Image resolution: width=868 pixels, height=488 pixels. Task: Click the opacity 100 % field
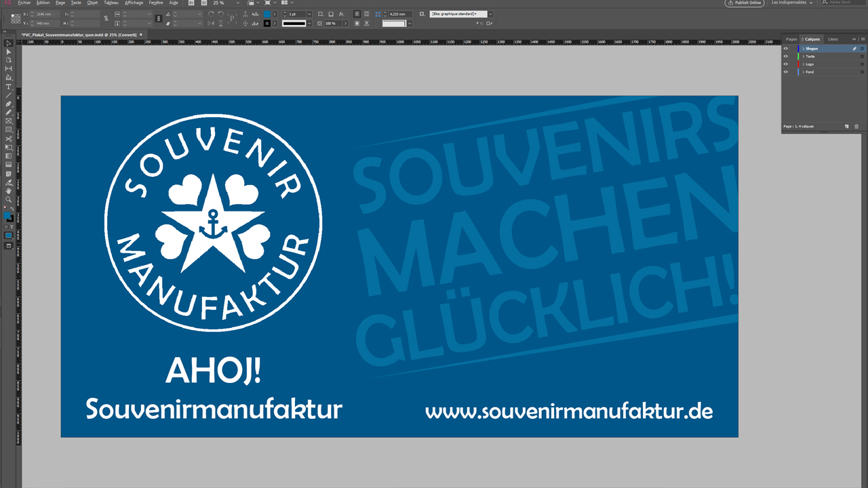click(334, 24)
